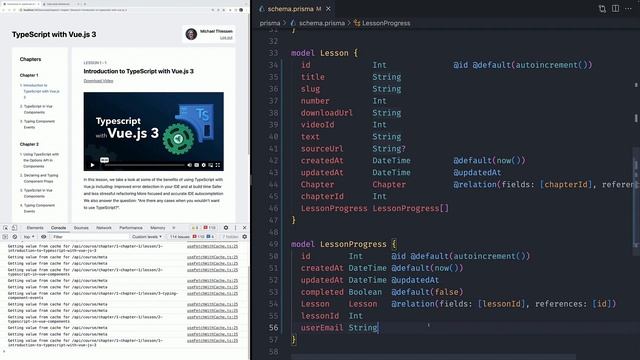The height and width of the screenshot is (360, 640).
Task: Click the editor horizontal scrollbar
Action: point(433,357)
